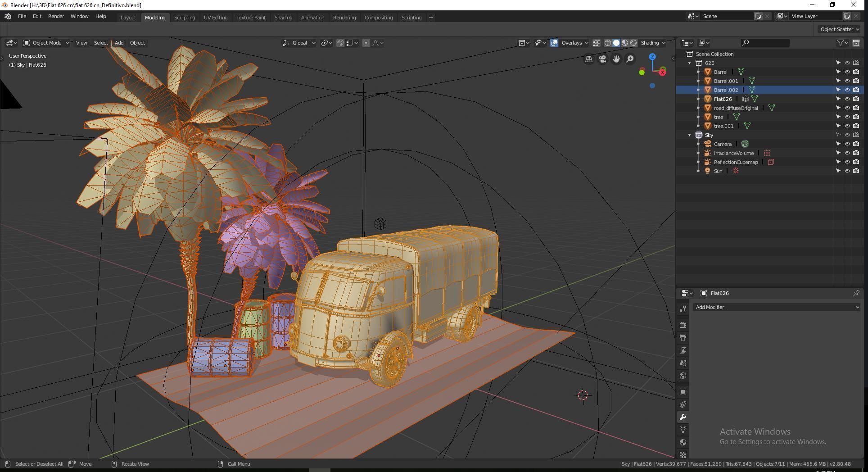
Task: Pin the Fiat626 properties context
Action: point(856,293)
